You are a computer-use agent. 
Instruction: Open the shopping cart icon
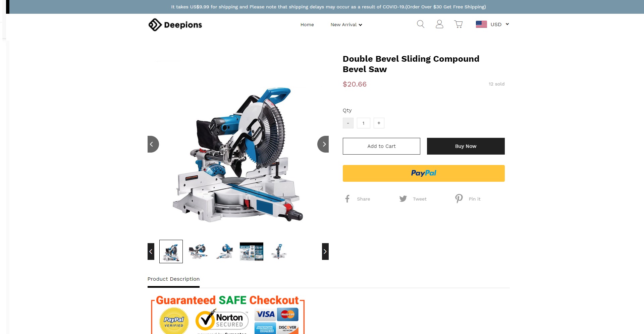[459, 24]
